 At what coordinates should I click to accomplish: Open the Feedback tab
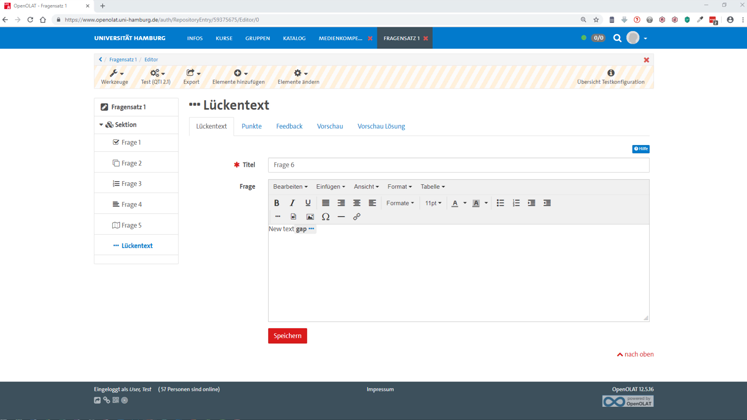click(x=289, y=126)
